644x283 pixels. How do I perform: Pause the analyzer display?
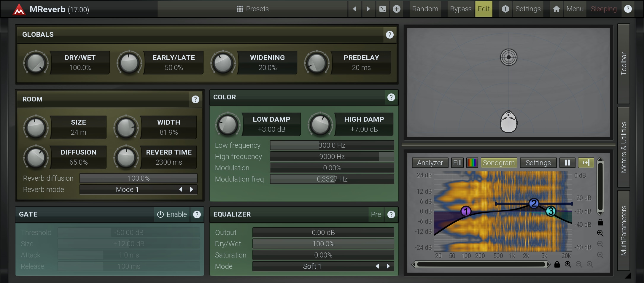567,163
